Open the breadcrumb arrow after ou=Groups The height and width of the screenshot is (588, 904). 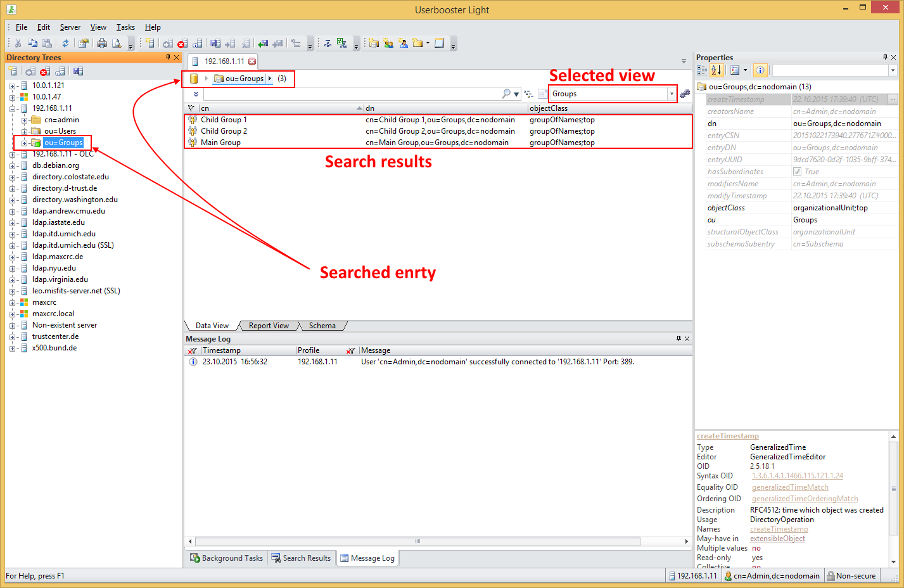coord(270,79)
